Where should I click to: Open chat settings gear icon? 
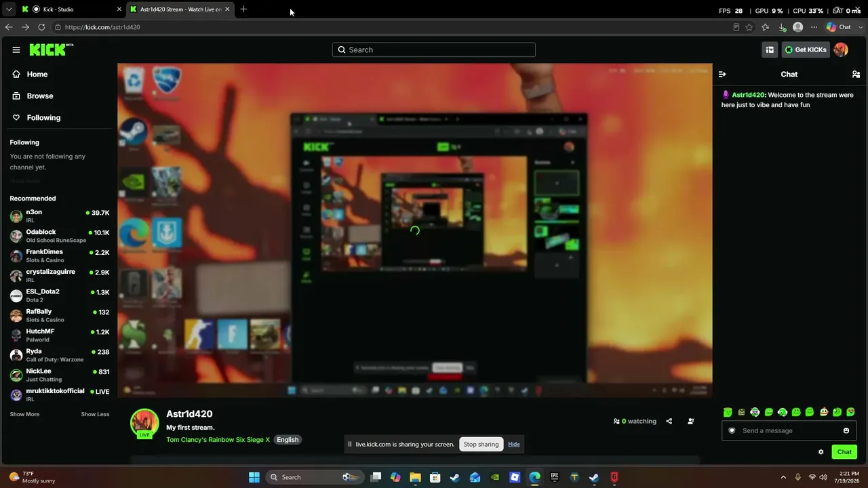[x=821, y=452]
